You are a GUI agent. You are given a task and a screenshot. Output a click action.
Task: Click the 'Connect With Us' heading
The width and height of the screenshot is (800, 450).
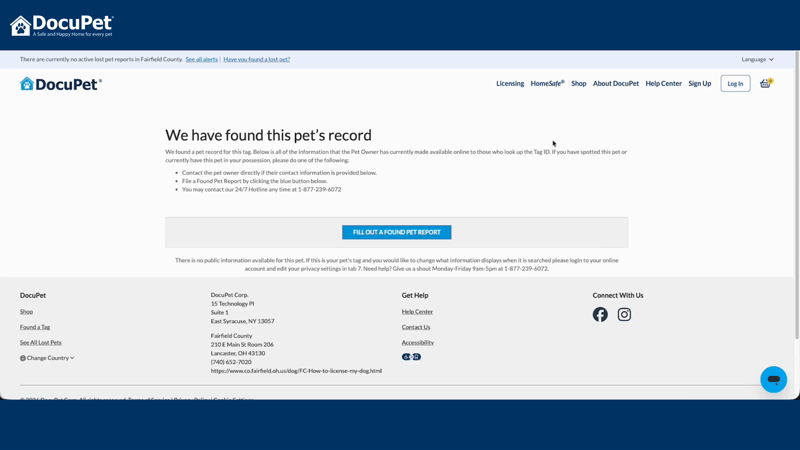618,295
